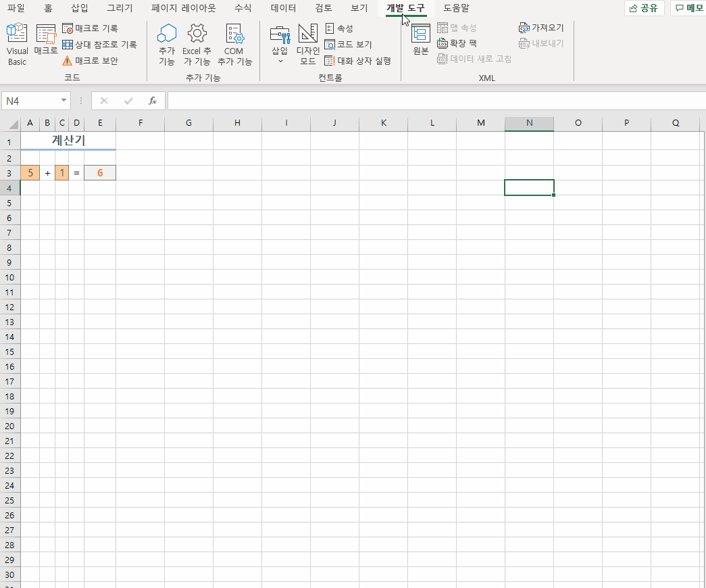Select column F header
The width and height of the screenshot is (706, 588).
[x=141, y=123]
